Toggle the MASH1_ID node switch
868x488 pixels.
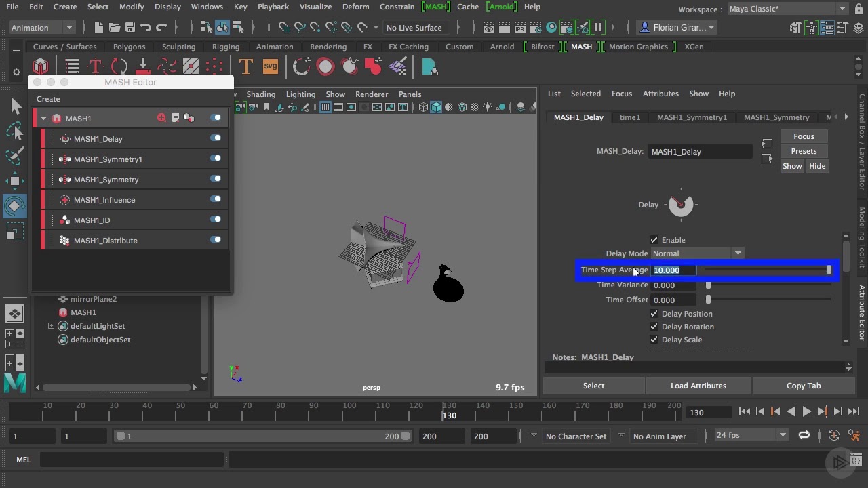(x=216, y=220)
